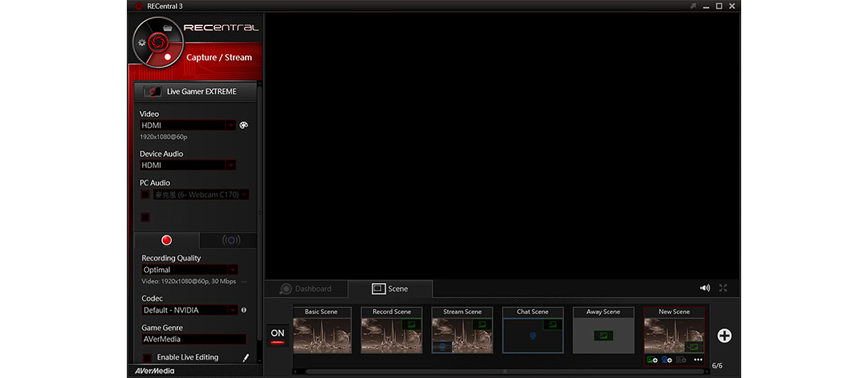Image resolution: width=868 pixels, height=378 pixels.
Task: Click the red central RECentral lens icon
Action: point(157,42)
